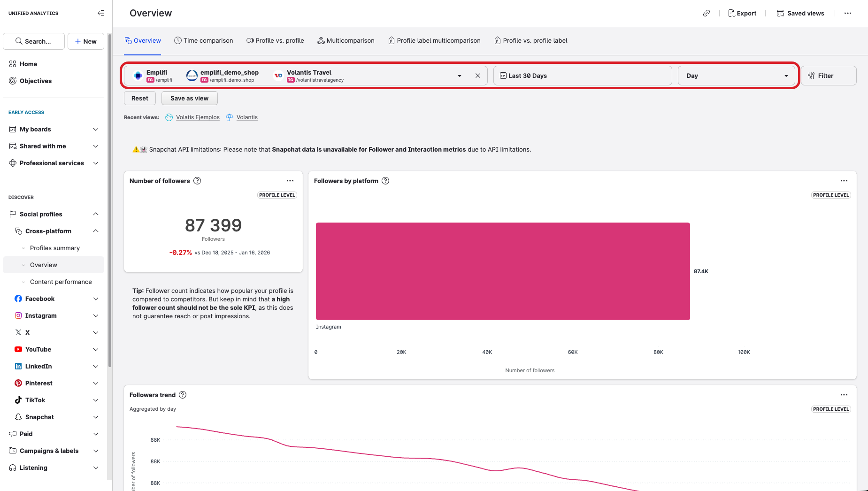
Task: Collapse the Unified Analytics sidebar
Action: coord(100,13)
